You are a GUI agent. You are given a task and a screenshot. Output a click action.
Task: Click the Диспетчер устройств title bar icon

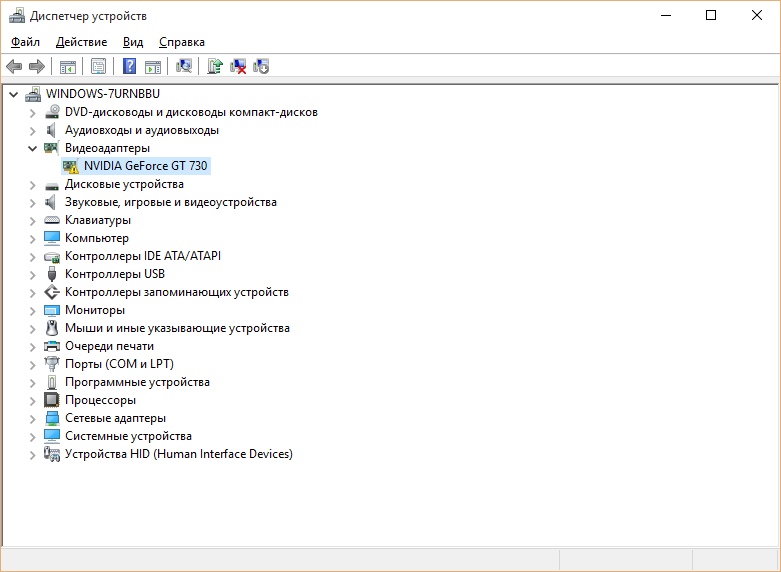coord(16,15)
